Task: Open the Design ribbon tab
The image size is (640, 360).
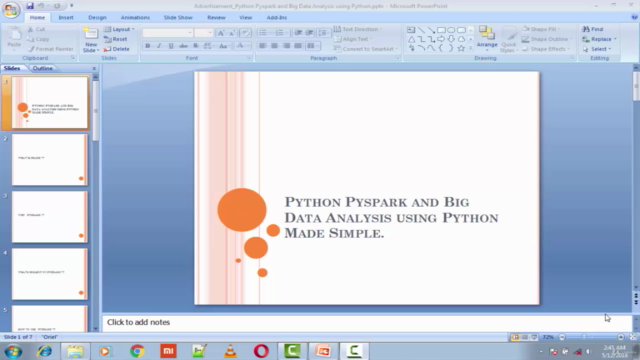Action: click(97, 18)
